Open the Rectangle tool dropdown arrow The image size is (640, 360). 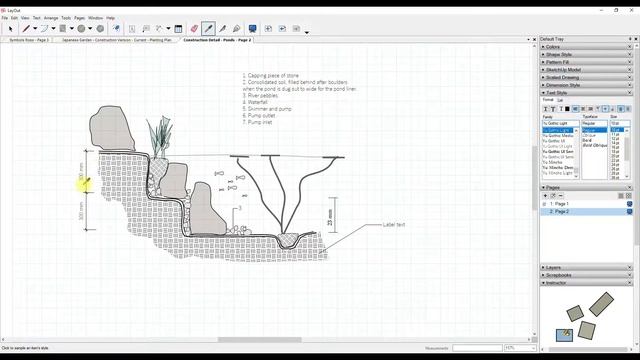coord(71,29)
